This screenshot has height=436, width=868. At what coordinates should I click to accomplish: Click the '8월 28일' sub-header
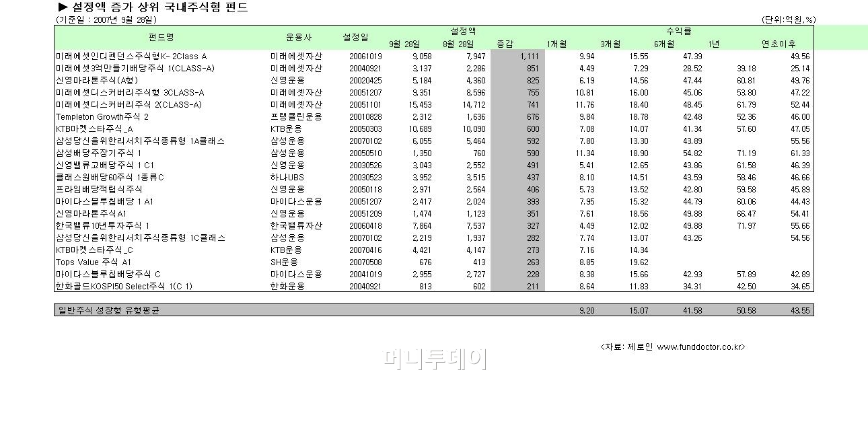click(x=458, y=44)
